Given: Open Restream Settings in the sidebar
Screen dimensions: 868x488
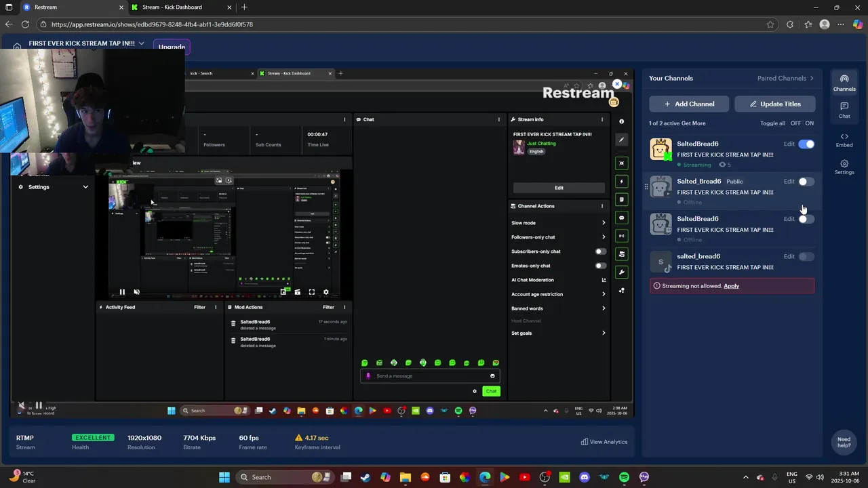Looking at the screenshot, I should click(x=844, y=167).
